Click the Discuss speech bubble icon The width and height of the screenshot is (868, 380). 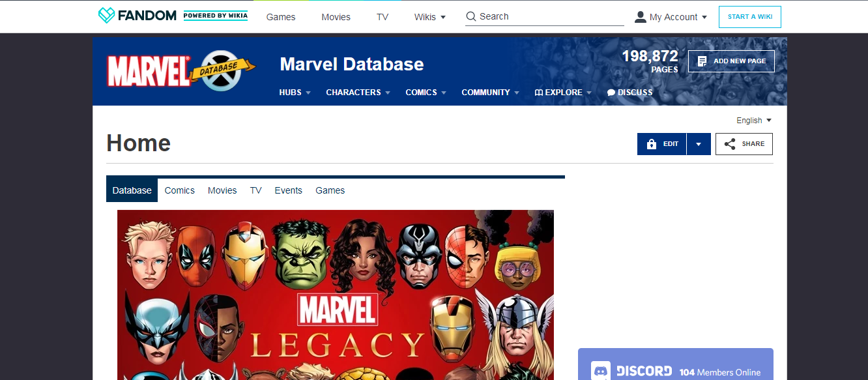tap(611, 93)
